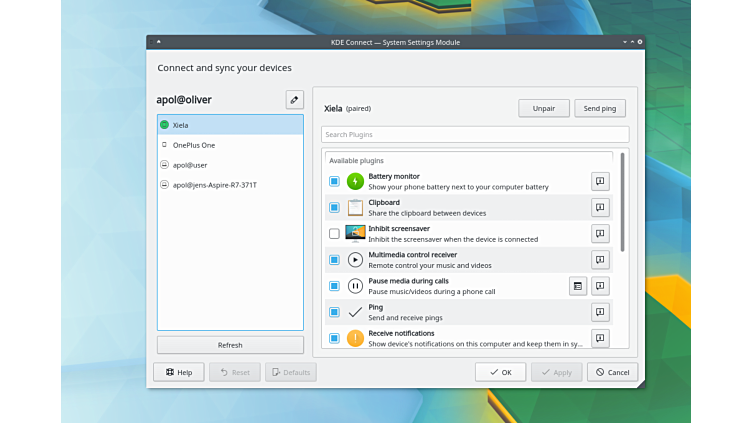Show About info for Multimedia control receiver
Screen dimensions: 752x423
coord(600,260)
